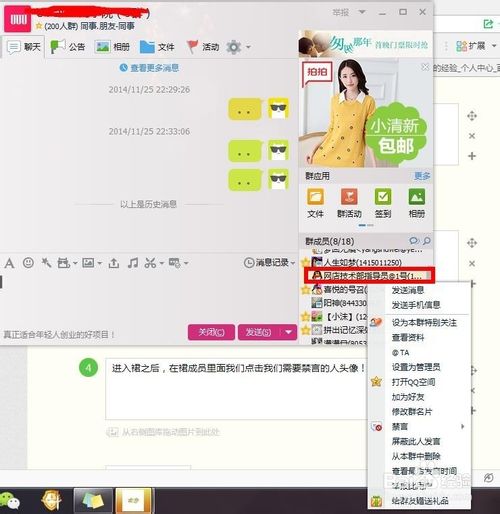This screenshot has width=500, height=514.
Task: Open the 消息记录 message history dropdown
Action: (x=269, y=263)
